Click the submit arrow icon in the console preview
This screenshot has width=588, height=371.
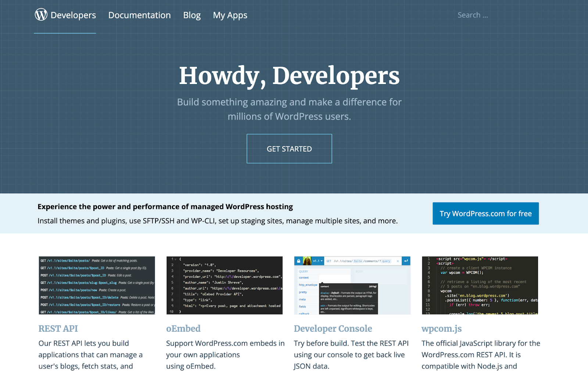[405, 261]
